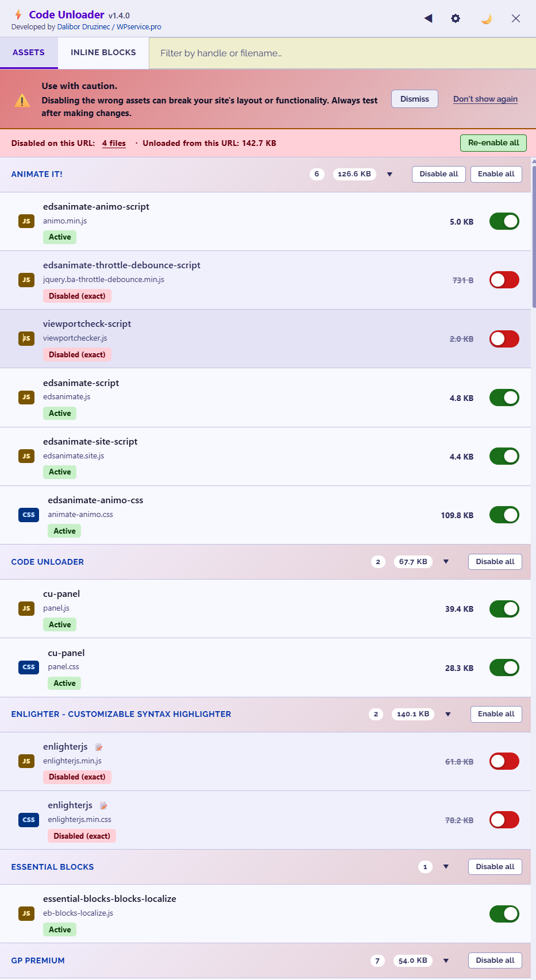Click the JS badge for viewportcheck-script
This screenshot has width=536, height=980.
point(26,338)
